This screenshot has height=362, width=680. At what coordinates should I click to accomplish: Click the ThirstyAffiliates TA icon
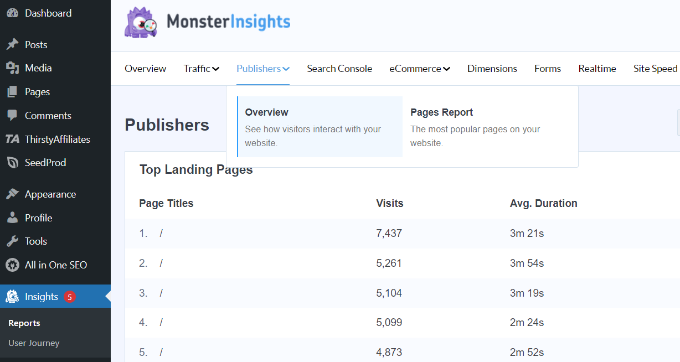click(x=12, y=139)
